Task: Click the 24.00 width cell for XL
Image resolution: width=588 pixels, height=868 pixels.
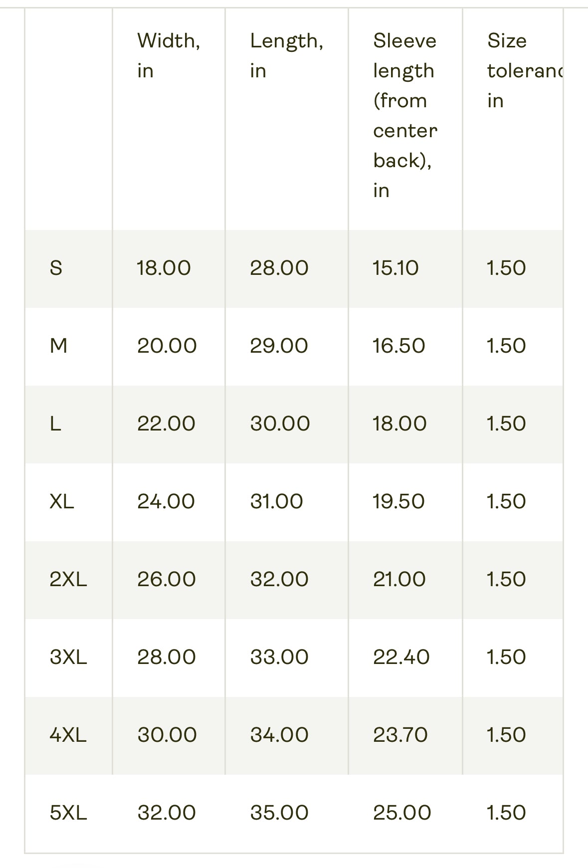Action: (x=166, y=502)
